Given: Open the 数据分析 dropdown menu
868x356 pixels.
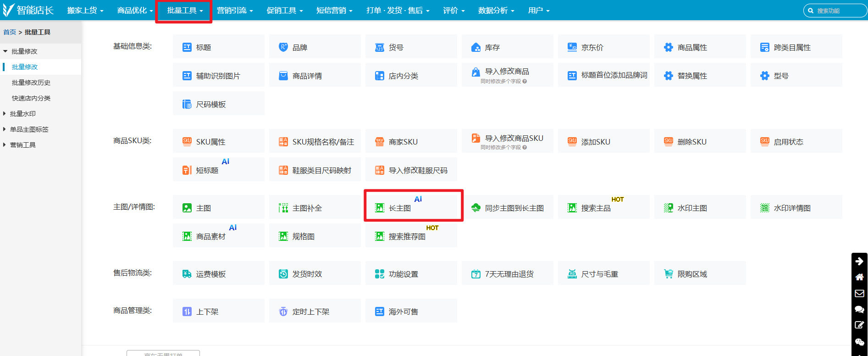Looking at the screenshot, I should click(x=496, y=11).
